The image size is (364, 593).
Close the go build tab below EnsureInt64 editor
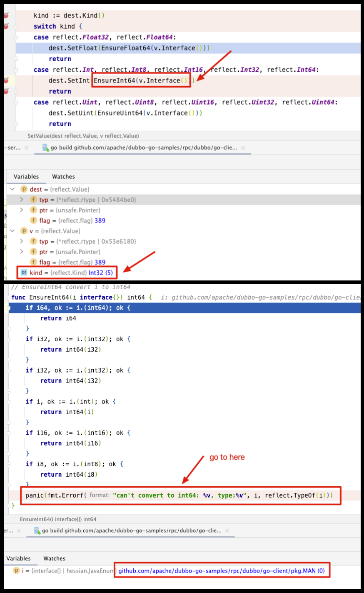point(227,530)
